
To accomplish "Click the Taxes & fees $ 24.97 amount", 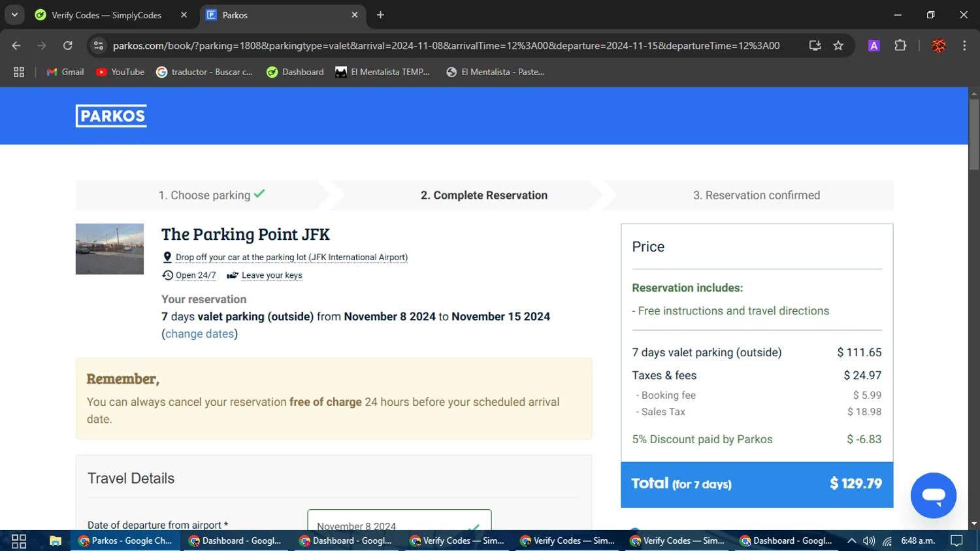I will click(x=862, y=375).
